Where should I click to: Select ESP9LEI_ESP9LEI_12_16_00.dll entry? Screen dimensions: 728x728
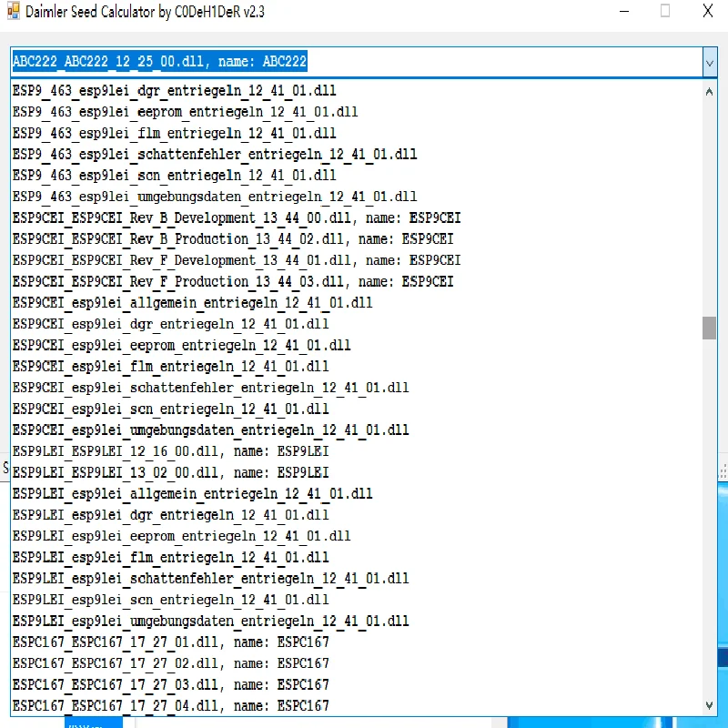(x=357, y=451)
